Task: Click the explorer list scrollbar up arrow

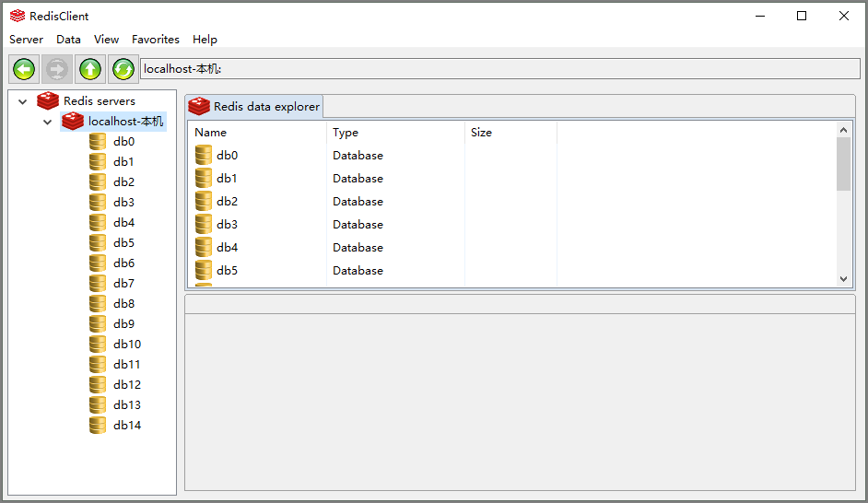Action: (844, 130)
